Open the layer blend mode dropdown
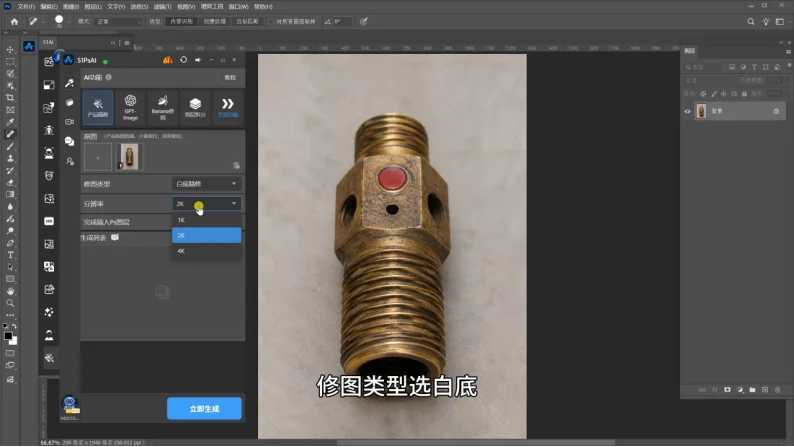This screenshot has height=447, width=794. 708,80
